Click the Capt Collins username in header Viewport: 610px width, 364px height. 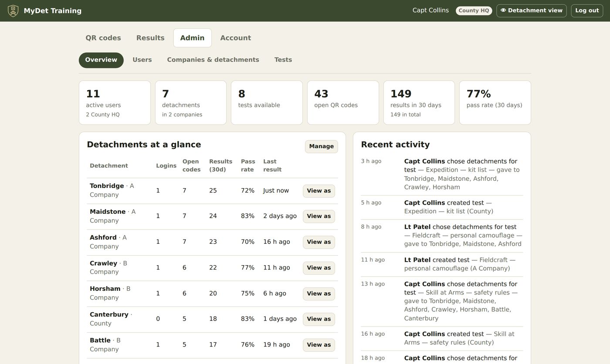tap(430, 10)
